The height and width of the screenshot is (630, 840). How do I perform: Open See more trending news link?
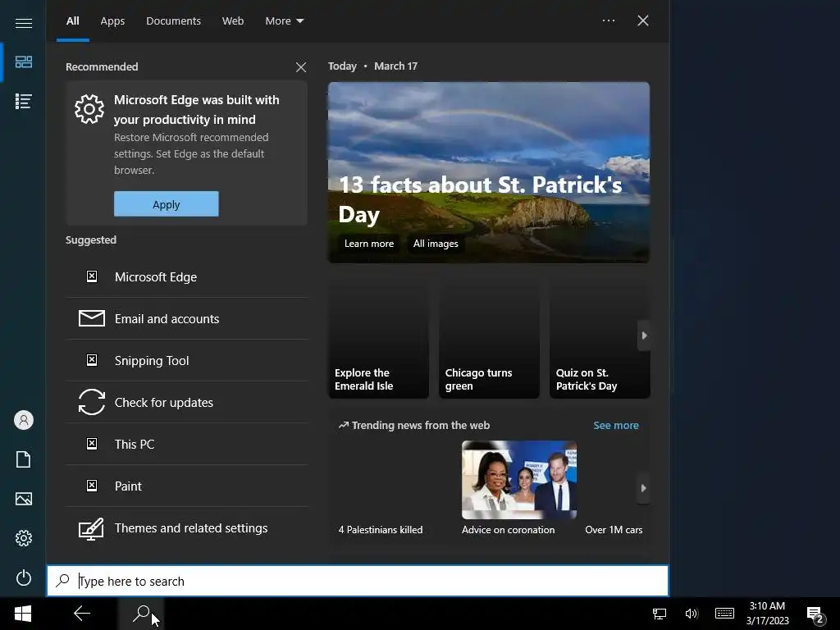[x=616, y=426]
